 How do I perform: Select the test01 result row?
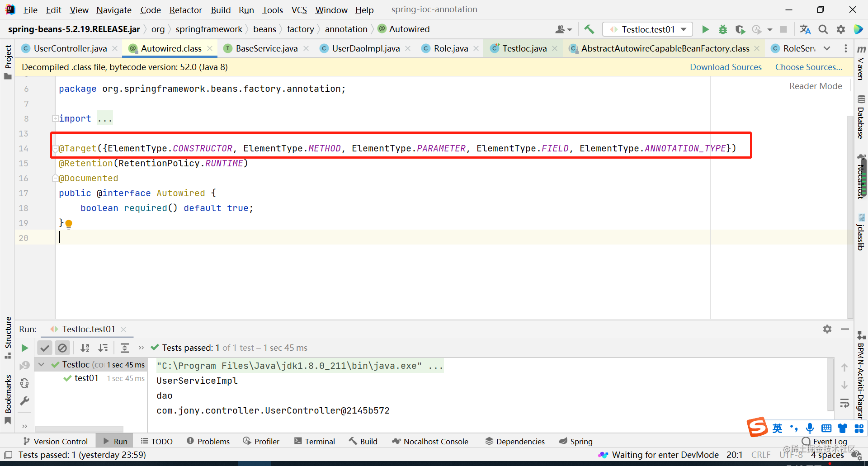click(90, 378)
